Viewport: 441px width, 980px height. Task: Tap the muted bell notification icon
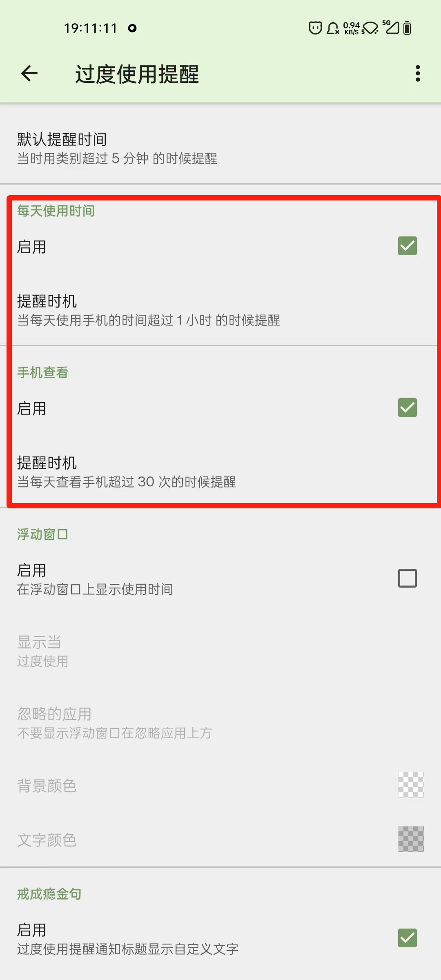(x=333, y=28)
